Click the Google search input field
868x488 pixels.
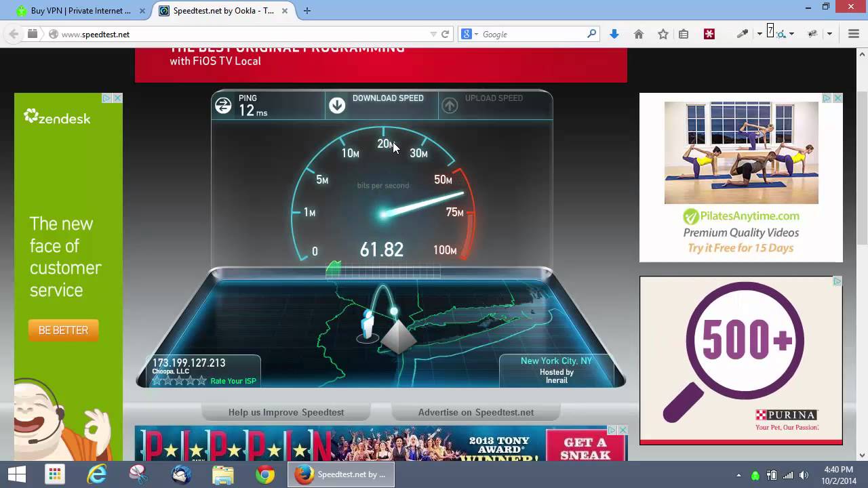click(x=532, y=34)
